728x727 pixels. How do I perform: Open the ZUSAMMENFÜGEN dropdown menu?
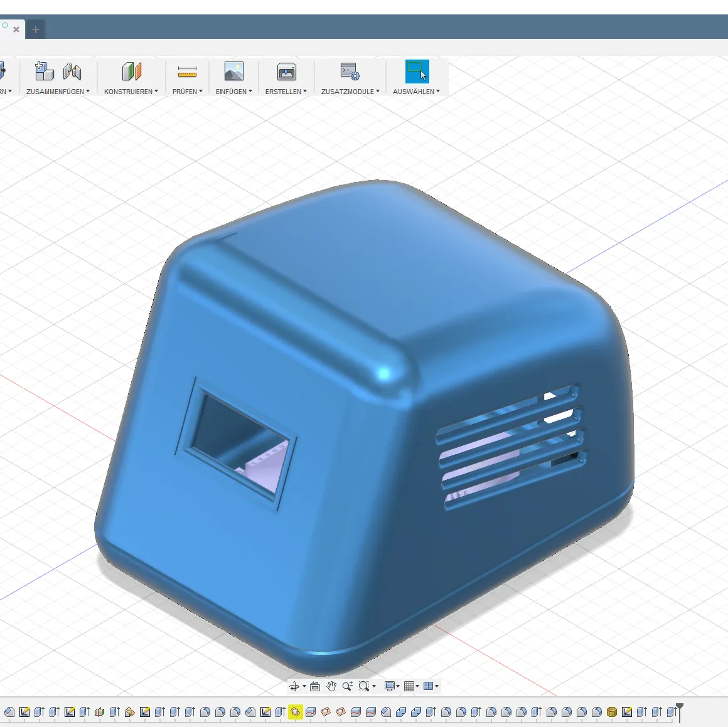click(x=58, y=92)
